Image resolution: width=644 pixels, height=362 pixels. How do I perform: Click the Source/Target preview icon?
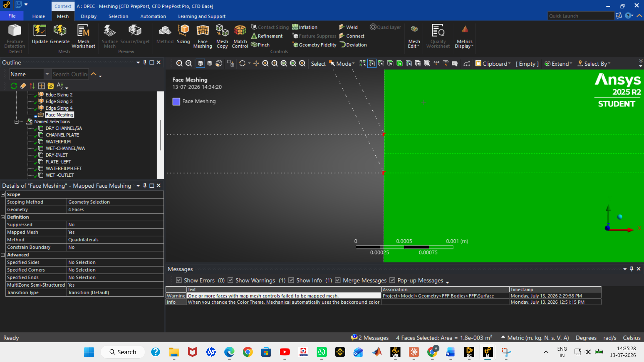(x=135, y=34)
